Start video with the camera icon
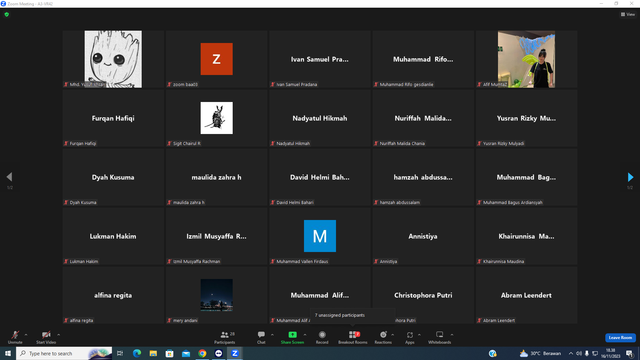640x360 pixels. pyautogui.click(x=46, y=335)
